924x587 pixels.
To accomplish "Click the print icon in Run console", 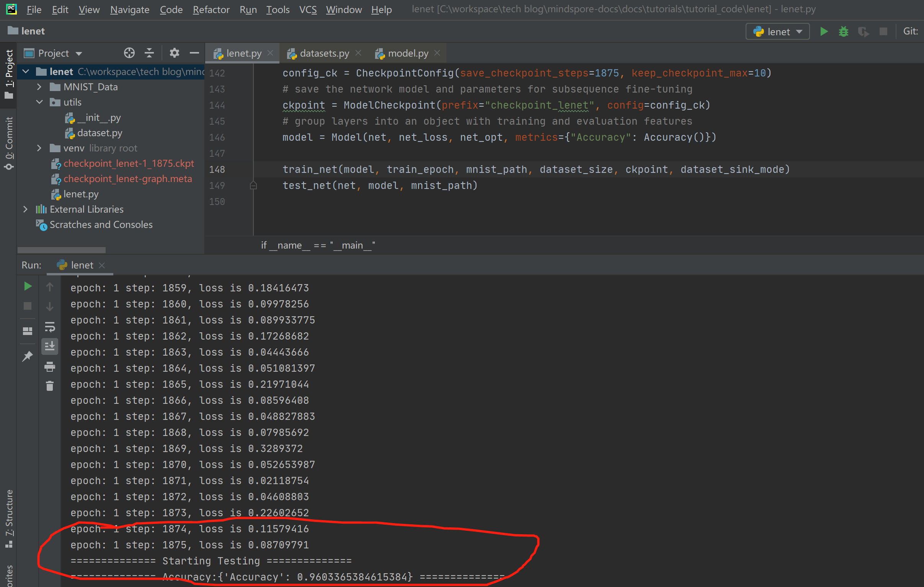I will pos(50,367).
